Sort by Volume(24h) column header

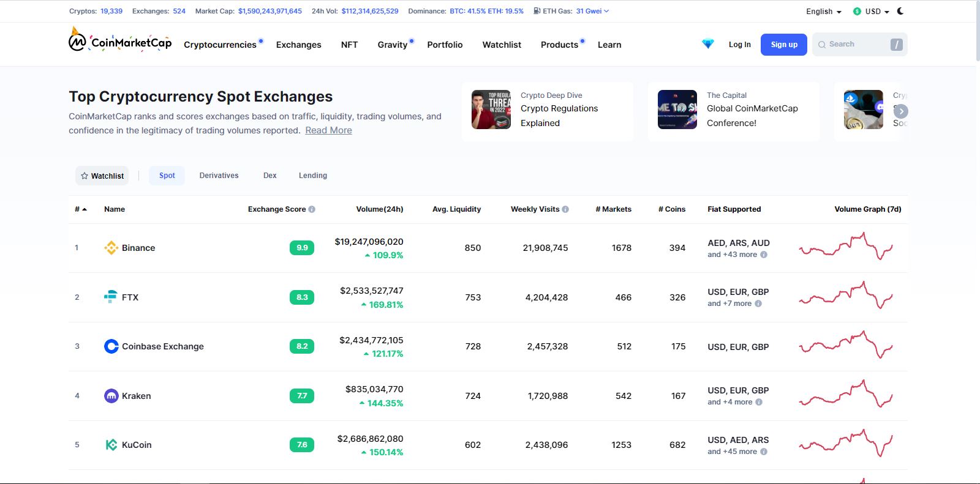pyautogui.click(x=380, y=209)
